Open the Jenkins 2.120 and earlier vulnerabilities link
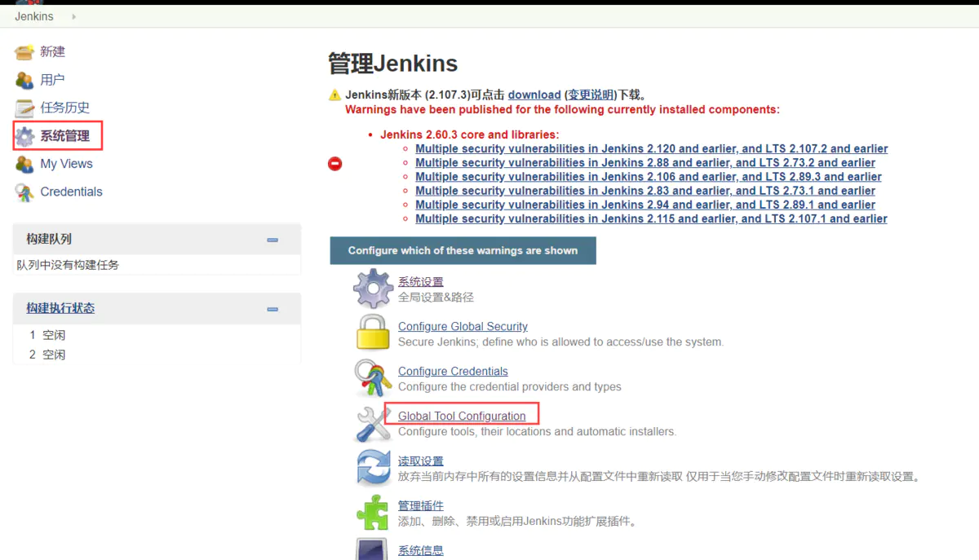This screenshot has width=979, height=560. click(x=652, y=149)
